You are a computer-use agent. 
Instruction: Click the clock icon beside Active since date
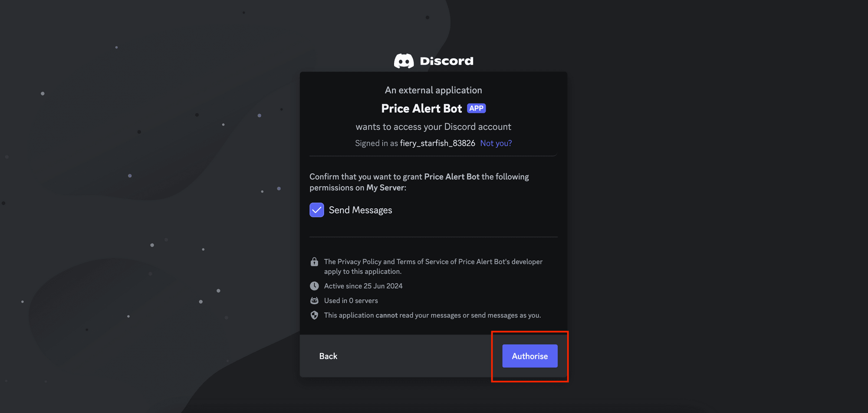pyautogui.click(x=315, y=286)
